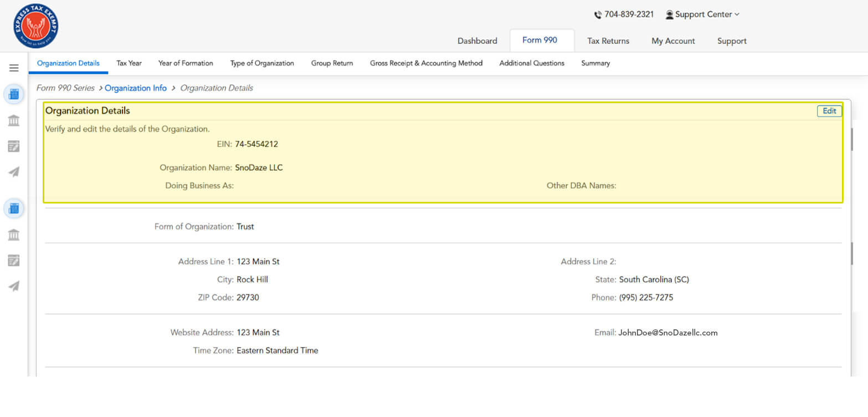868x417 pixels.
Task: Click the upper form-edit icon in sidebar
Action: tap(14, 146)
